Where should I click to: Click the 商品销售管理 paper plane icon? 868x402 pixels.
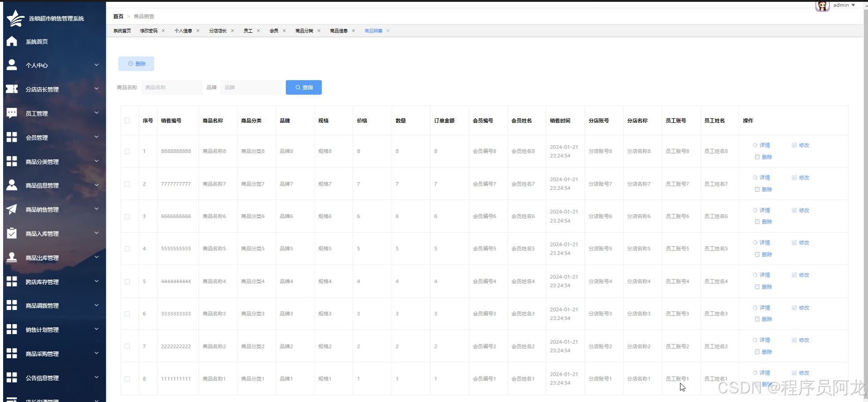12,209
